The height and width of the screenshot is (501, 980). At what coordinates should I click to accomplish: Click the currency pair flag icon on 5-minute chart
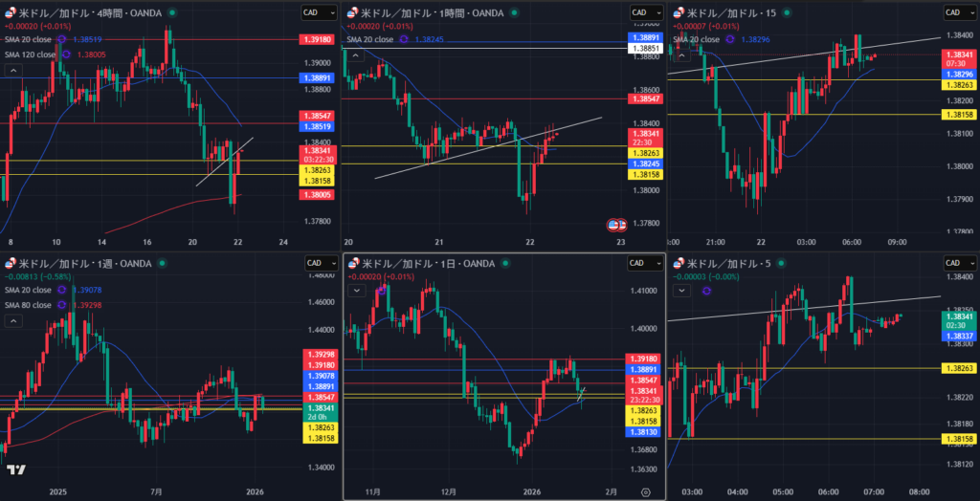point(679,263)
